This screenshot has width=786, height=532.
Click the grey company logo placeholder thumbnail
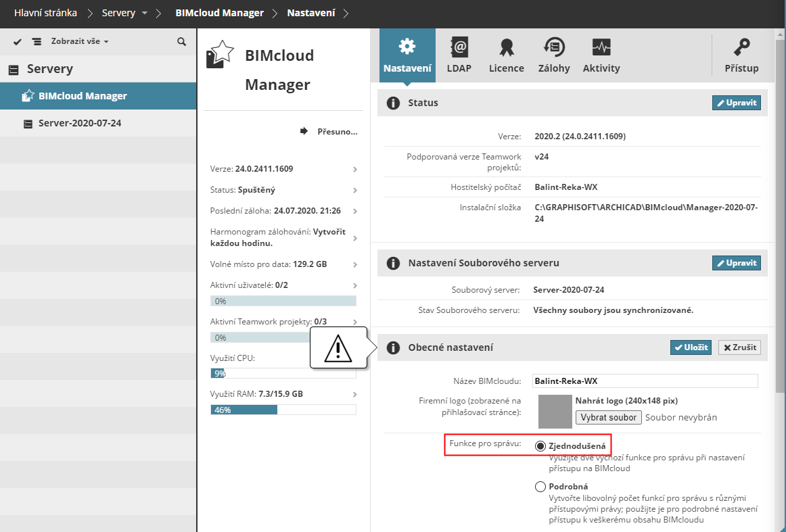(555, 412)
